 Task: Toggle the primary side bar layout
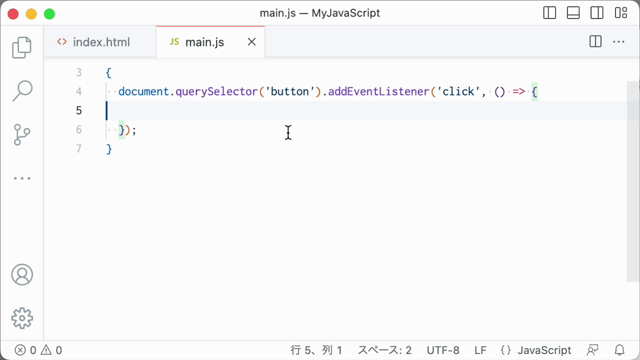[x=549, y=13]
